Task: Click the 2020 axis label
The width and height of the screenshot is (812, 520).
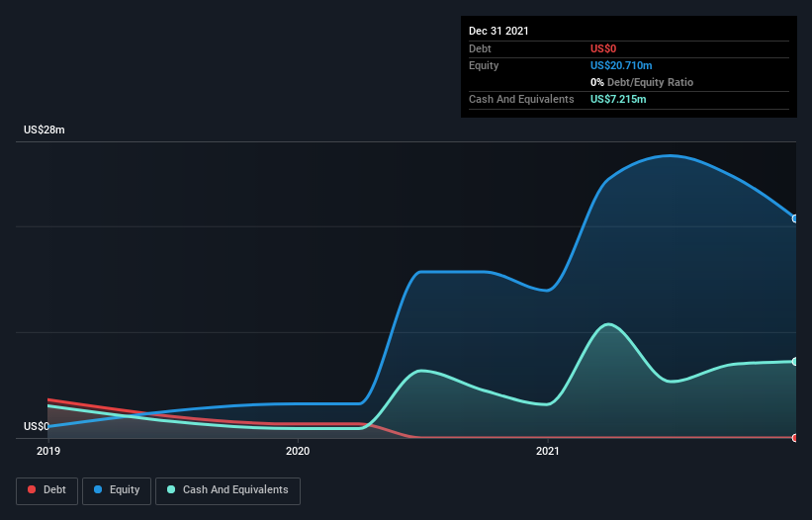Action: (298, 451)
